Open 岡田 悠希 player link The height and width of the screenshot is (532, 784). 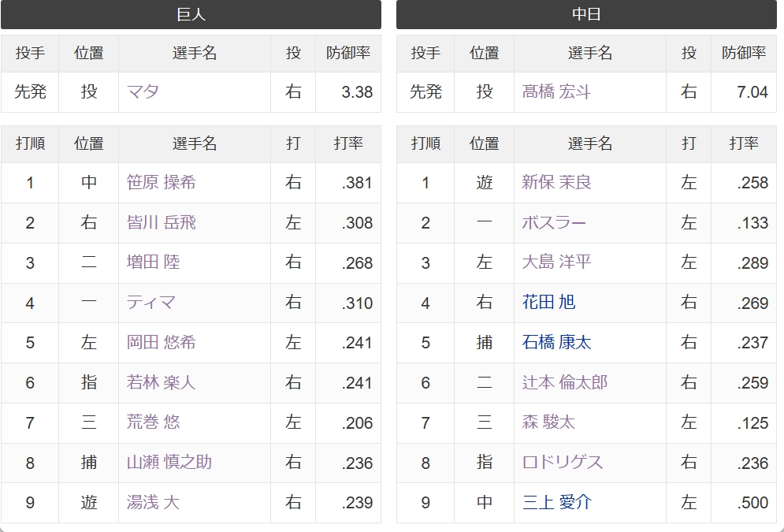coord(161,343)
